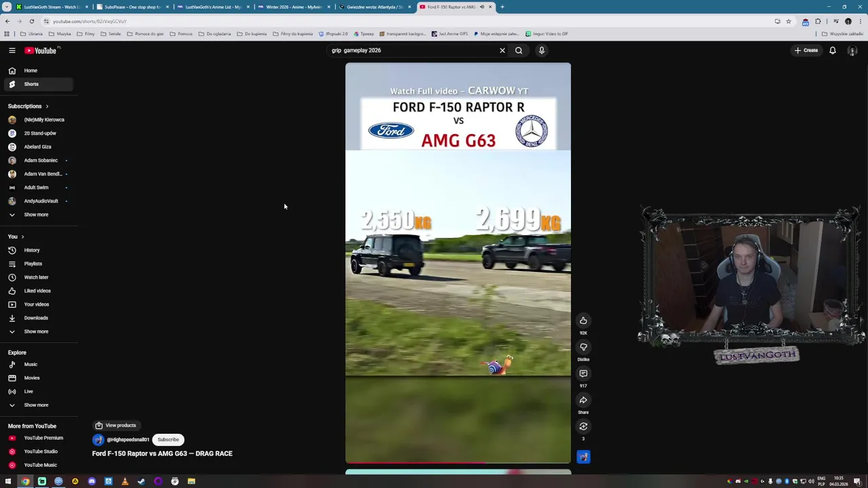The width and height of the screenshot is (868, 488).
Task: Expand Show more under Downloads
Action: point(39,331)
